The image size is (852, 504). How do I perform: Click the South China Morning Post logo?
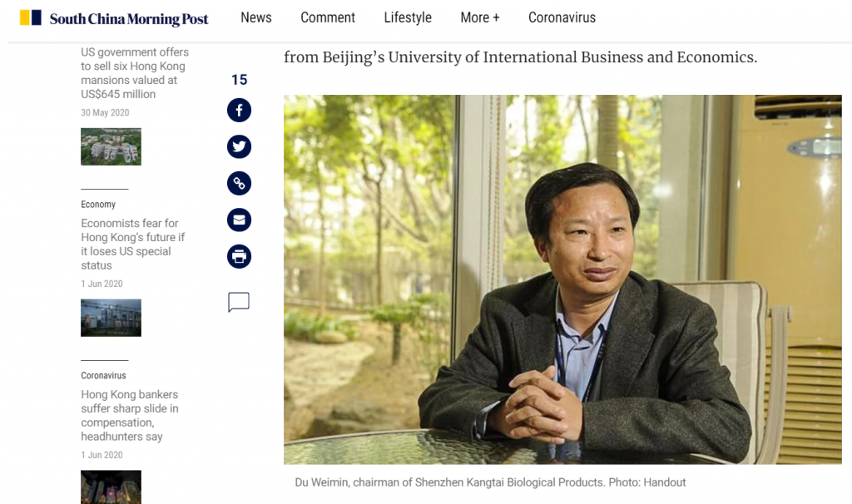[x=115, y=18]
